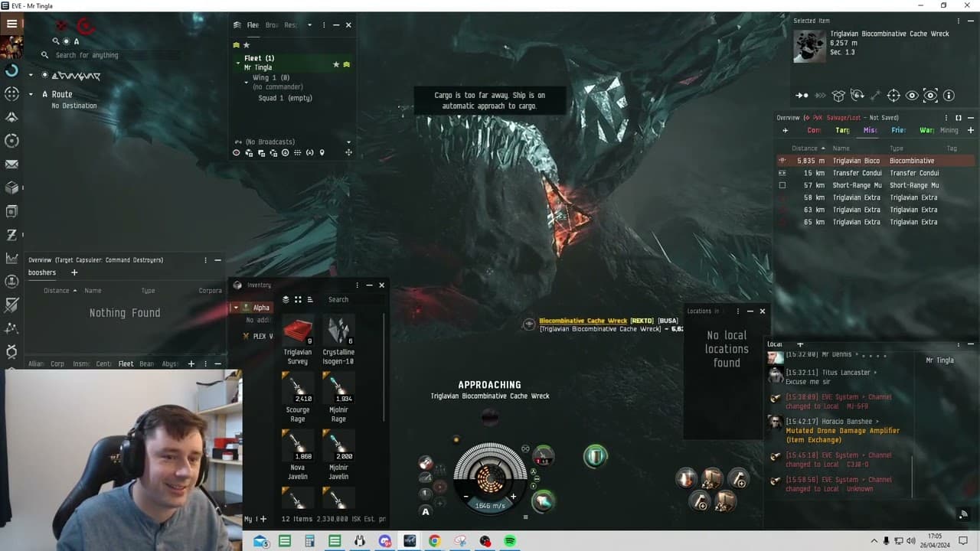Open Neocom mail envelope icon
The image size is (980, 551).
11,164
